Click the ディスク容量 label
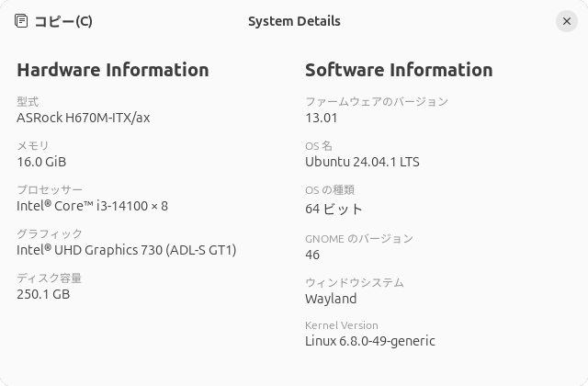The image size is (588, 386). [x=50, y=278]
